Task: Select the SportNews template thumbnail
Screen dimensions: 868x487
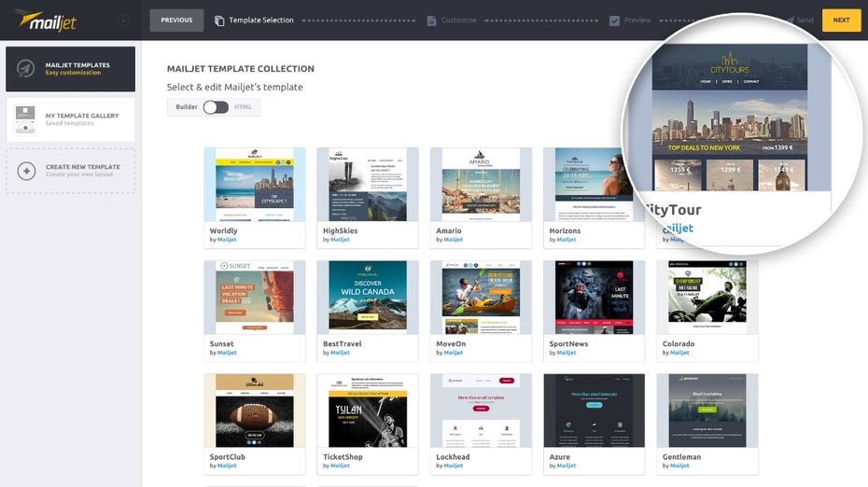Action: tap(594, 298)
